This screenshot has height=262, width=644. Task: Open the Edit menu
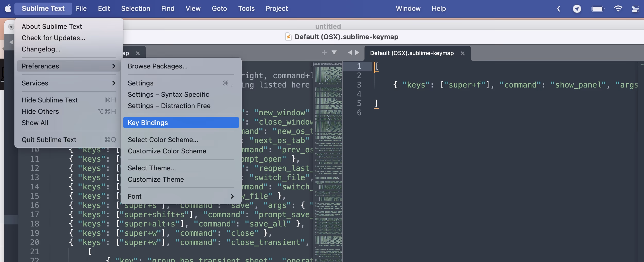point(104,8)
